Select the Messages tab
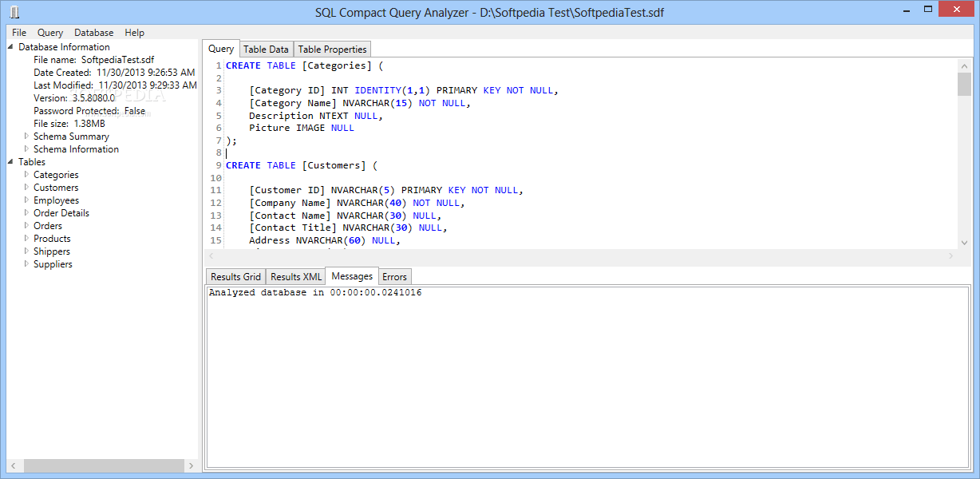 point(352,276)
